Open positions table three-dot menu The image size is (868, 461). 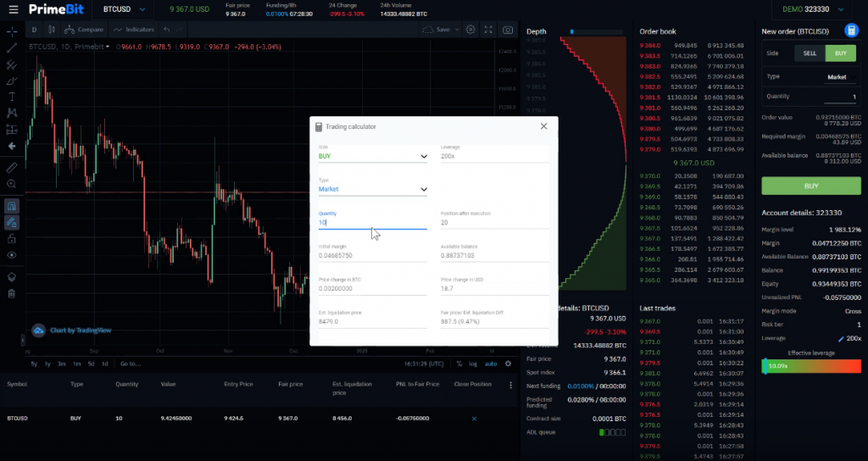[510, 385]
